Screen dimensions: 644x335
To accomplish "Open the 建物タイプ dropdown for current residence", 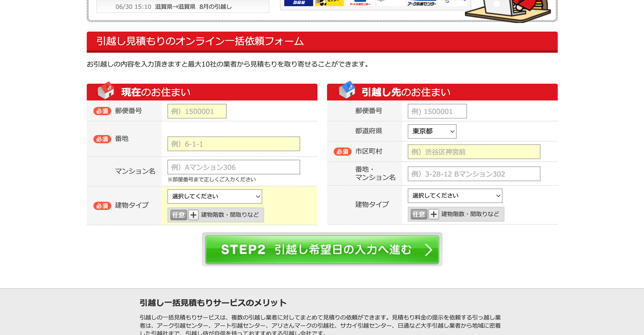I will click(214, 196).
